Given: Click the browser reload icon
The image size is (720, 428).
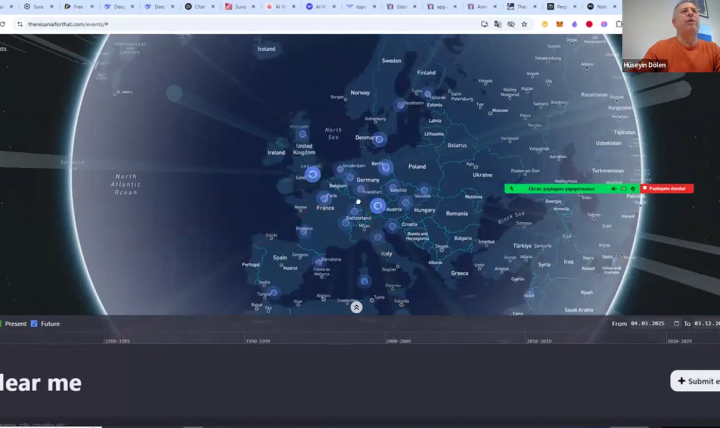Looking at the screenshot, I should pos(18,24).
